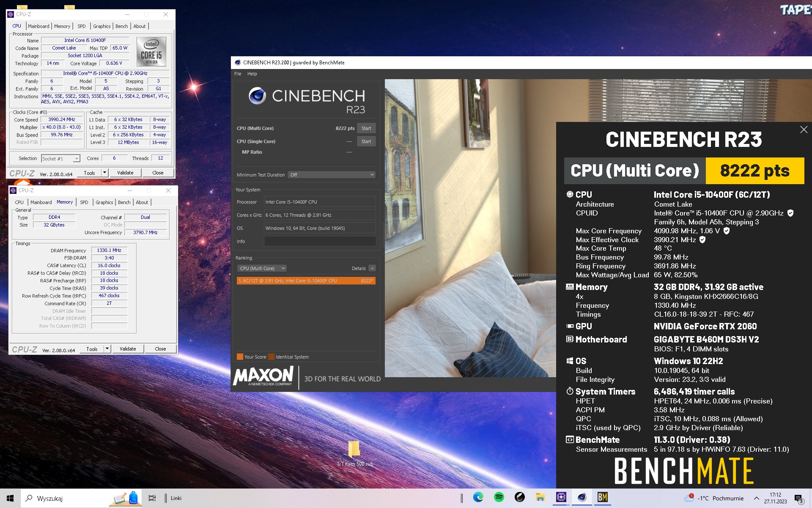Click the Processor field in Your System

point(320,202)
